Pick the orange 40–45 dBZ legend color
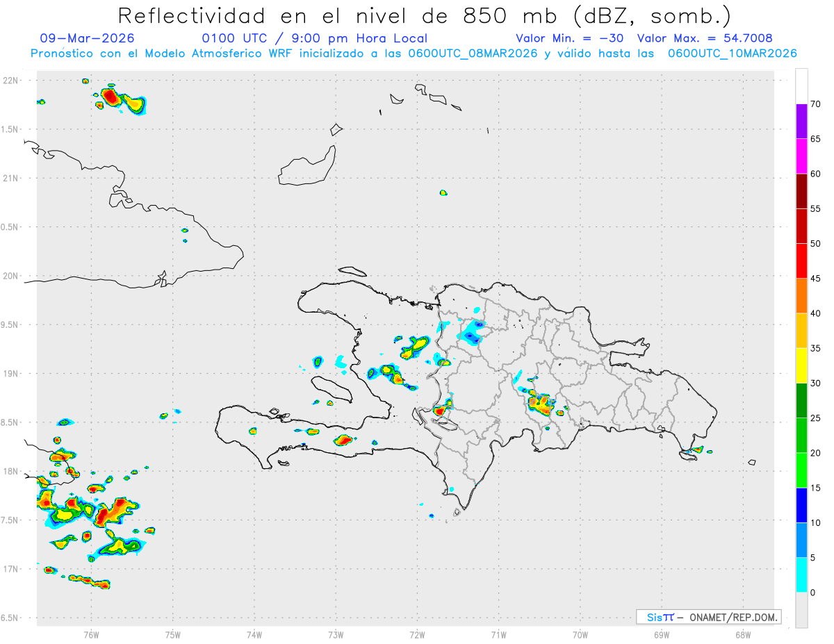Viewport: 834px width, 644px height. pyautogui.click(x=801, y=296)
